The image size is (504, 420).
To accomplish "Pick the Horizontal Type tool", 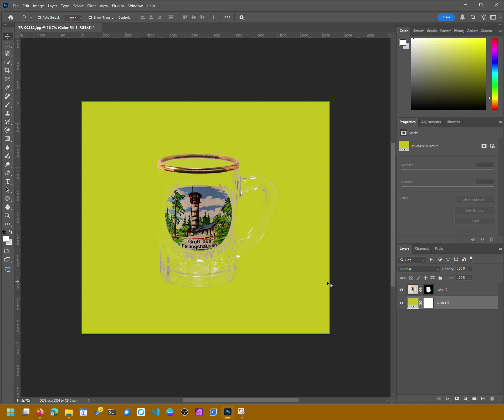I will click(x=7, y=182).
